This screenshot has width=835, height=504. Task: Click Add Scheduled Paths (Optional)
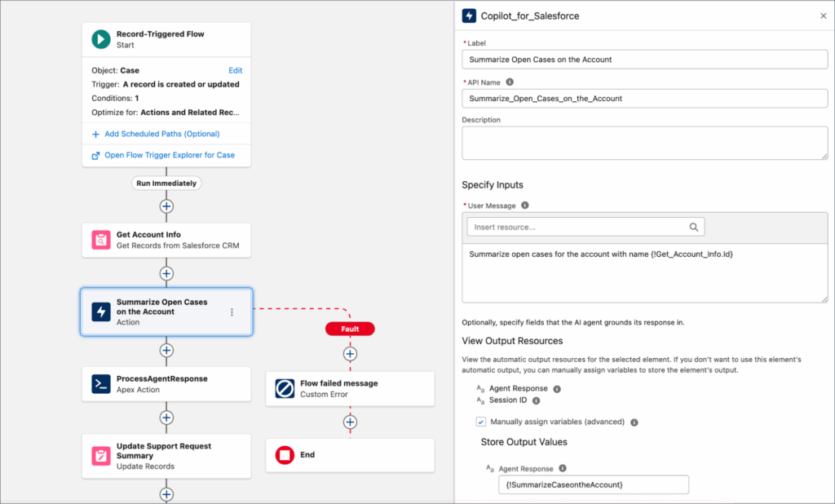162,134
